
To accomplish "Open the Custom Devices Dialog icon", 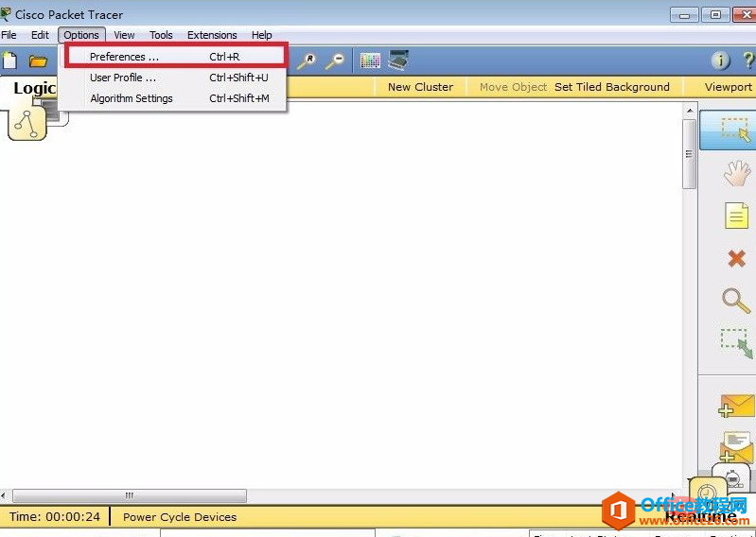I will pos(398,61).
